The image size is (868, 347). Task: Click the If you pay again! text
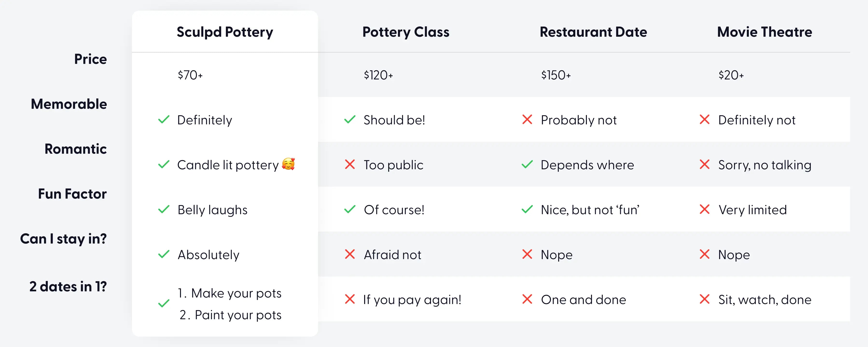412,300
